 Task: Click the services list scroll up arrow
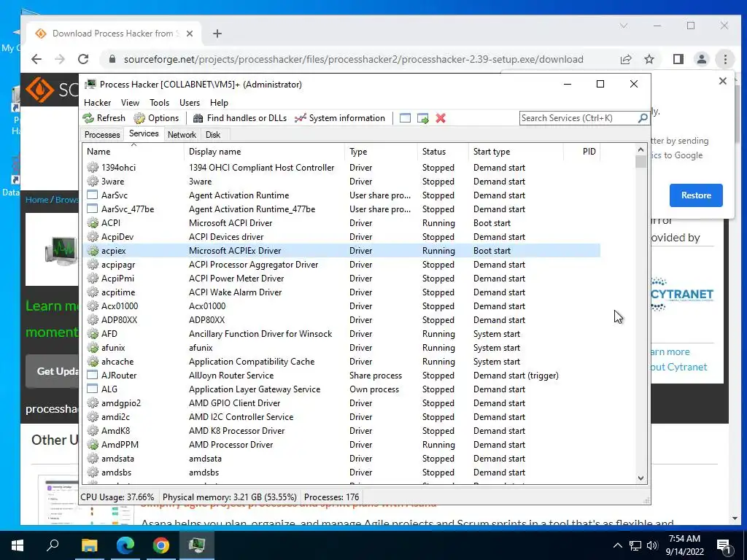click(x=640, y=149)
